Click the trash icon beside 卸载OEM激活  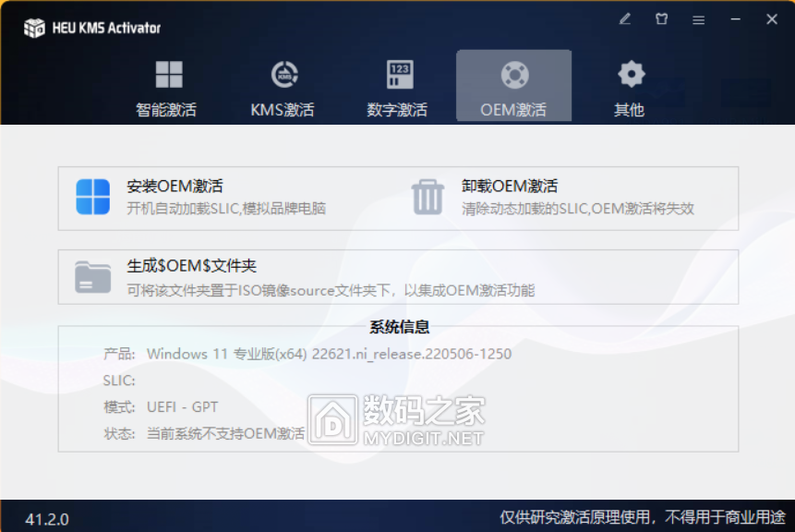click(x=427, y=195)
